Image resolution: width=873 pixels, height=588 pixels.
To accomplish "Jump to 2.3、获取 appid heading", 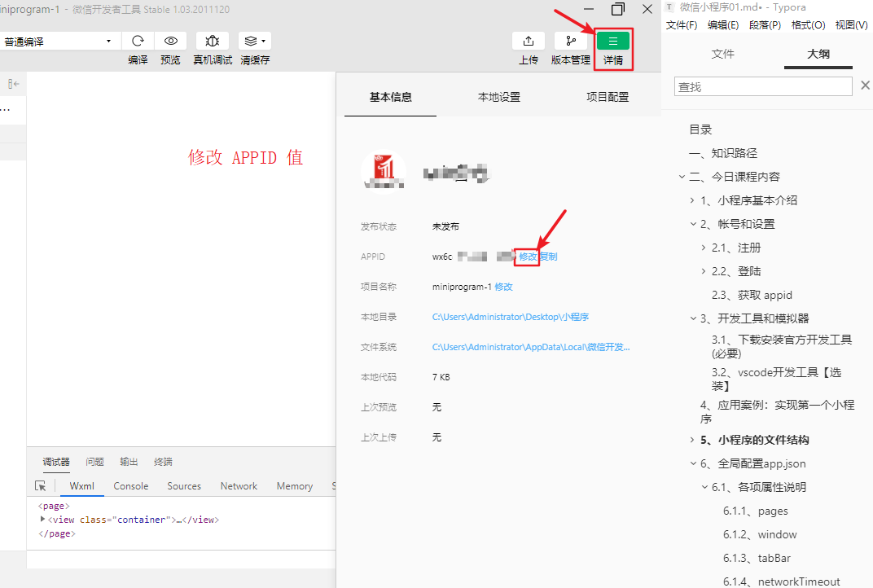I will [752, 295].
